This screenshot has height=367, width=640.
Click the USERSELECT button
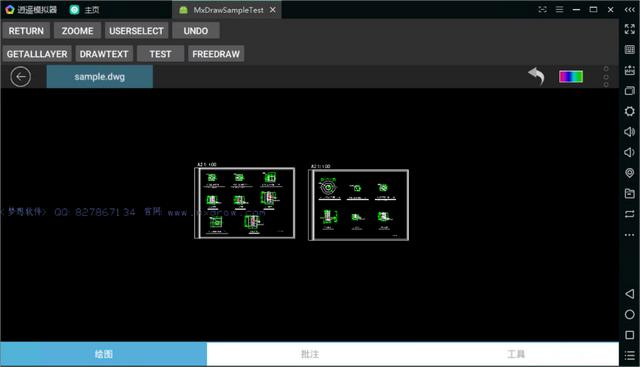point(136,31)
